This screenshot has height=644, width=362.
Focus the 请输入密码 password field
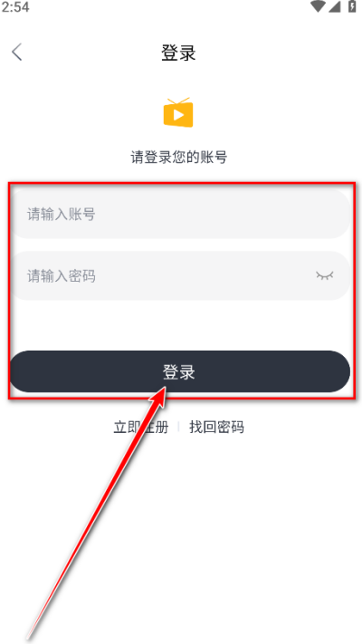point(180,275)
